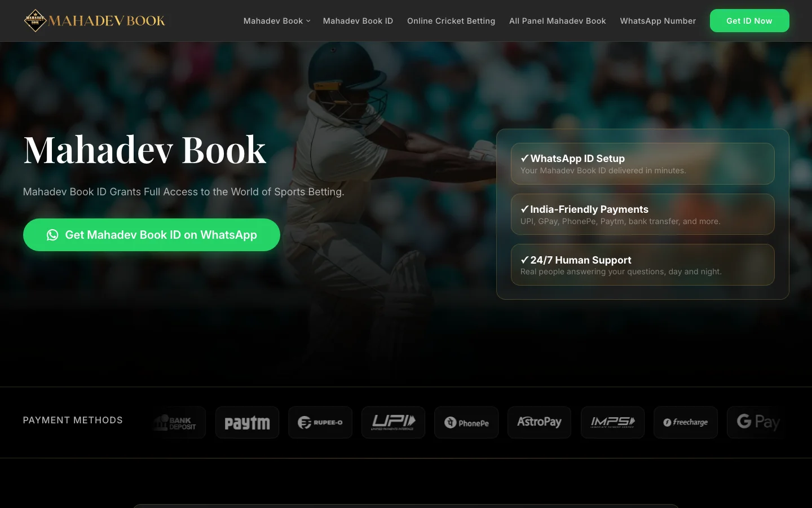The height and width of the screenshot is (508, 812).
Task: Click the WhatsApp icon in the green button
Action: pos(52,235)
